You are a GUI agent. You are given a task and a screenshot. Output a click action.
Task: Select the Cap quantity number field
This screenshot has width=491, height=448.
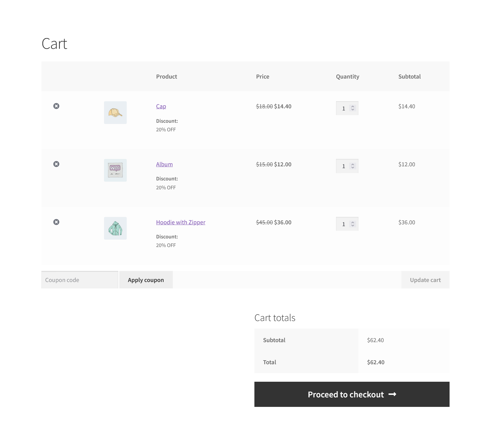[344, 108]
